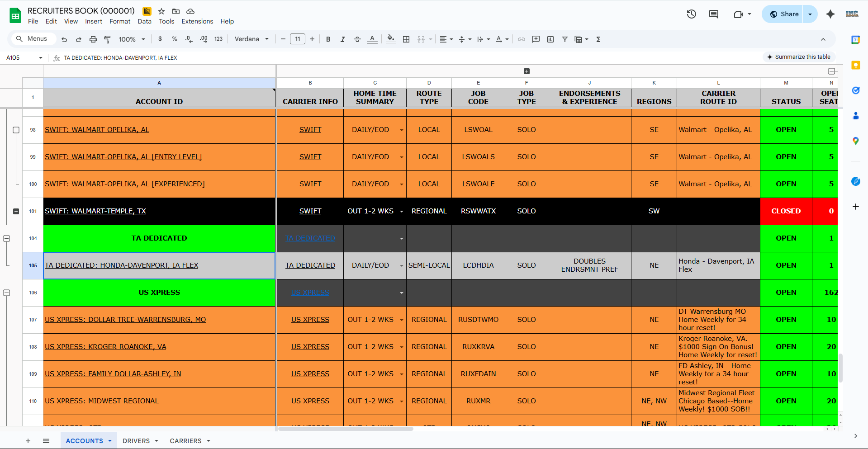Toggle bold formatting
This screenshot has width=868, height=449.
point(328,39)
